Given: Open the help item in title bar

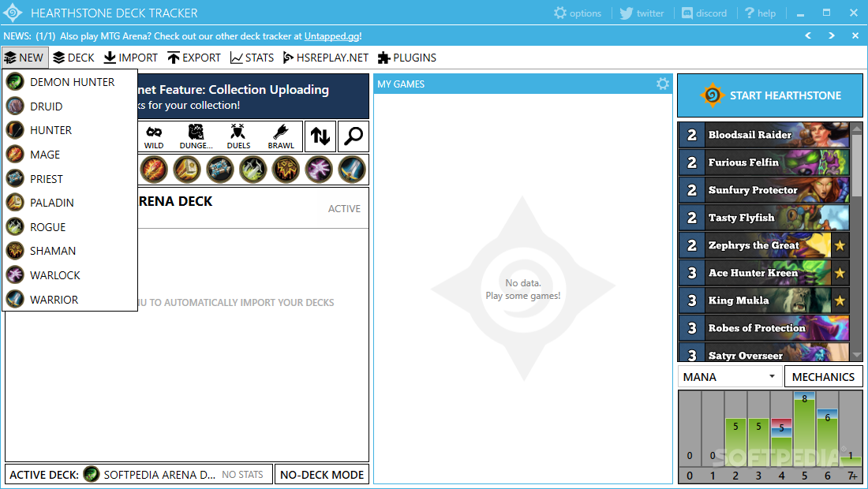Looking at the screenshot, I should pos(760,13).
